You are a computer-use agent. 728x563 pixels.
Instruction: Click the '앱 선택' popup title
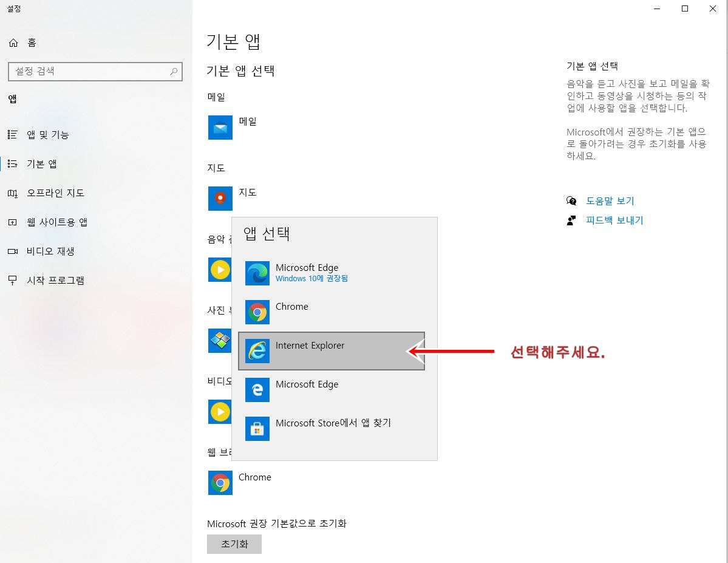(x=267, y=233)
